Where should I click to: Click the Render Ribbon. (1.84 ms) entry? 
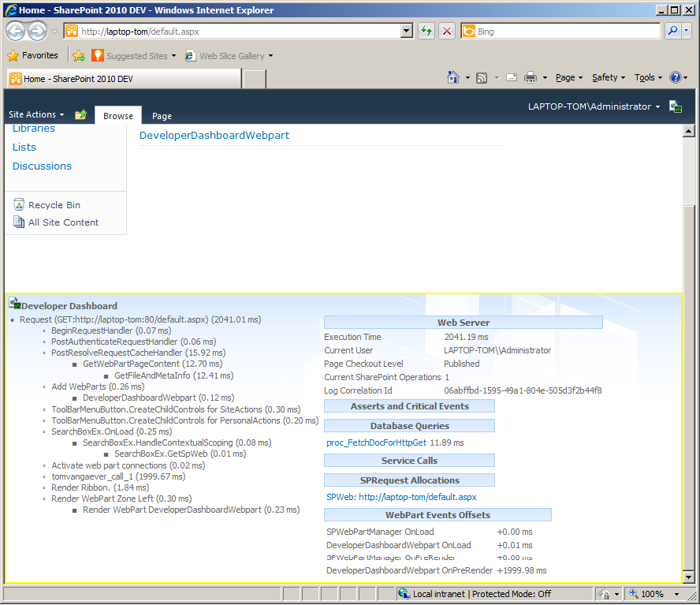100,487
